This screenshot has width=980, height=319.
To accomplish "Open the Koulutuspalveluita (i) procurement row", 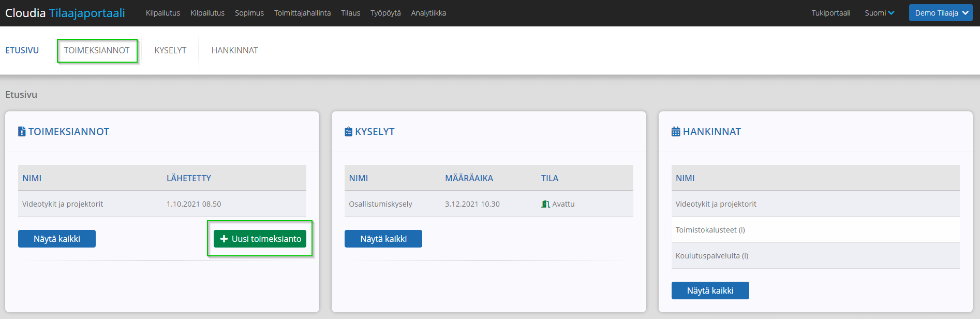I will 712,256.
